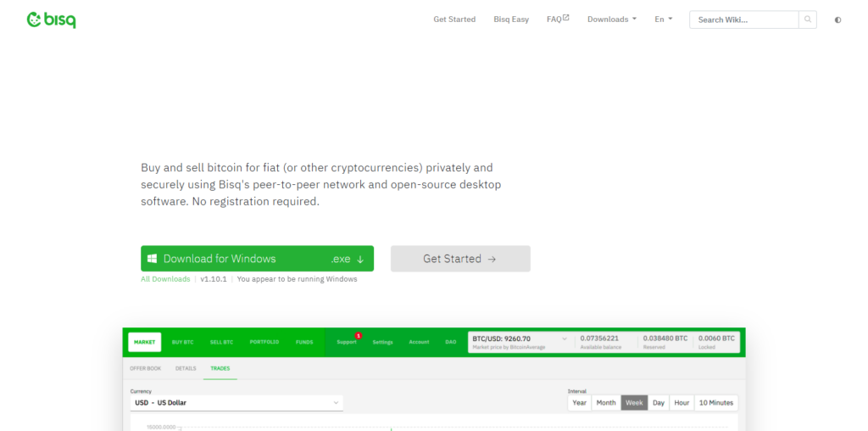Click Download for Windows button
The width and height of the screenshot is (868, 431).
257,259
